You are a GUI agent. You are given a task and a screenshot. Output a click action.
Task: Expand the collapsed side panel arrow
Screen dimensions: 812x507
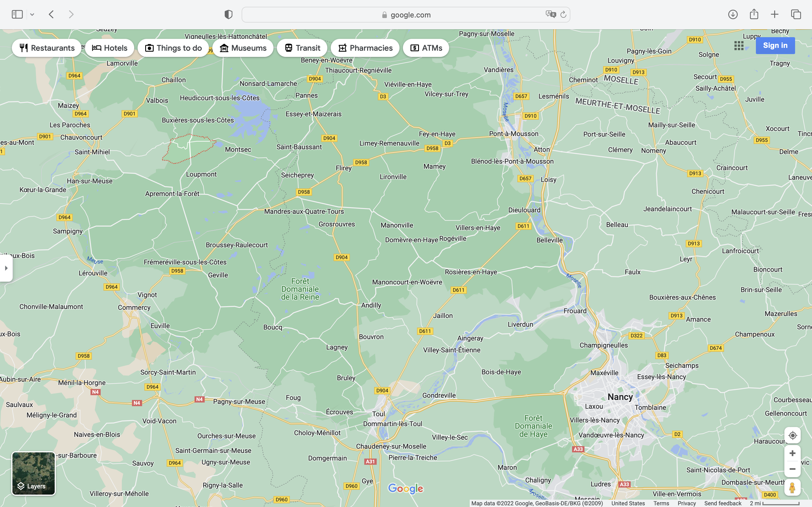[x=6, y=268]
